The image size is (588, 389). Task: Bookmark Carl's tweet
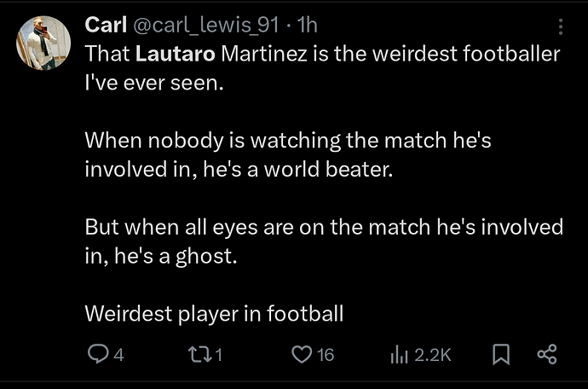pyautogui.click(x=501, y=355)
